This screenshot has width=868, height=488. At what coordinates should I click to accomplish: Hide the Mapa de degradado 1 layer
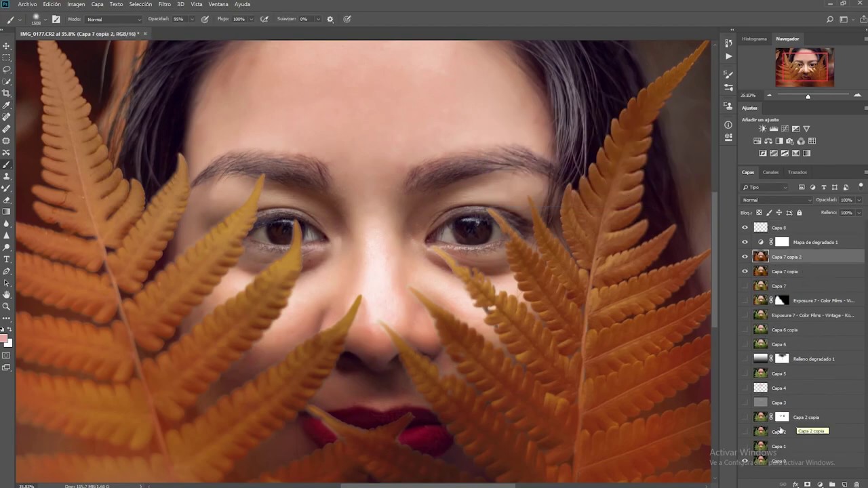click(x=745, y=242)
